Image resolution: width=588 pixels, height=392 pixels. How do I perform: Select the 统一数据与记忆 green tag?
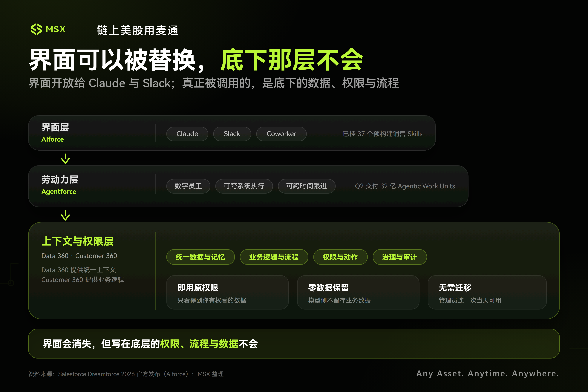coord(200,257)
